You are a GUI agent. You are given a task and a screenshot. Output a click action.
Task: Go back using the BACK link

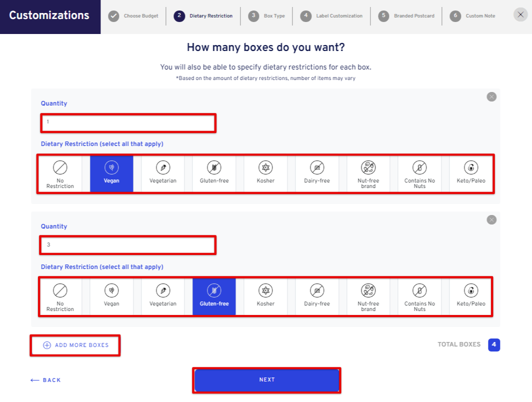45,380
